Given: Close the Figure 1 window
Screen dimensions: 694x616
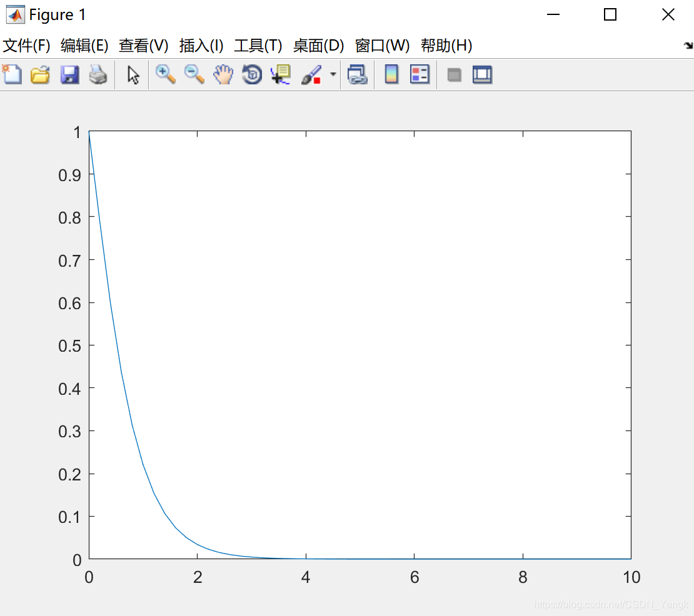Looking at the screenshot, I should coord(668,14).
